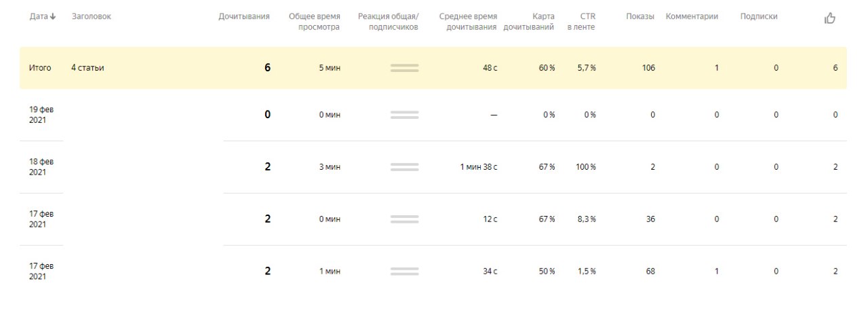Select the Показы column header
The image size is (868, 311).
pyautogui.click(x=640, y=16)
